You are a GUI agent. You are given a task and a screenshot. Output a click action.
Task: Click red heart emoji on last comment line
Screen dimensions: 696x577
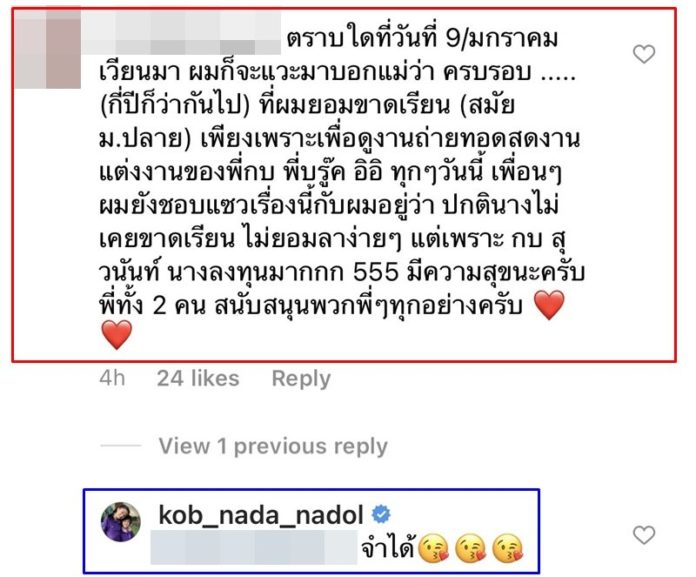point(117,335)
